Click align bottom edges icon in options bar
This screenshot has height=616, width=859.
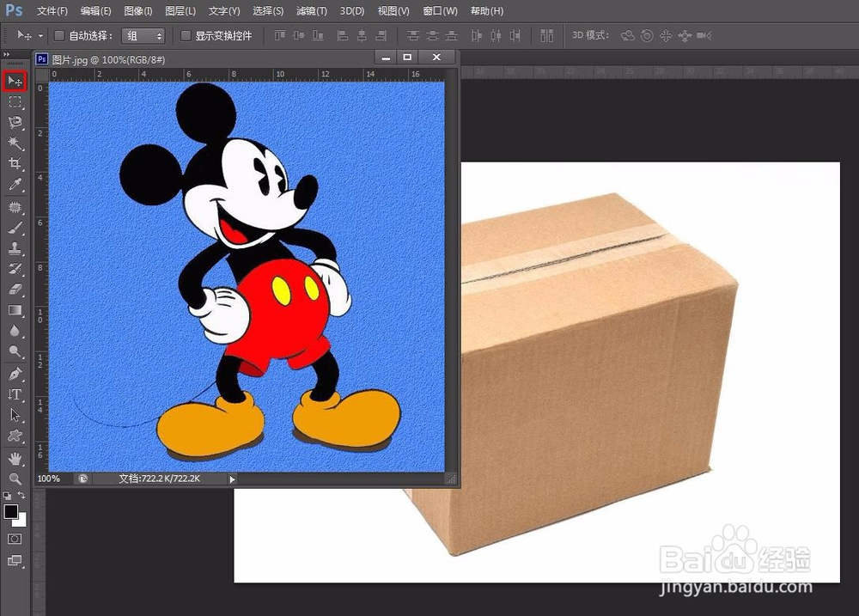point(318,35)
